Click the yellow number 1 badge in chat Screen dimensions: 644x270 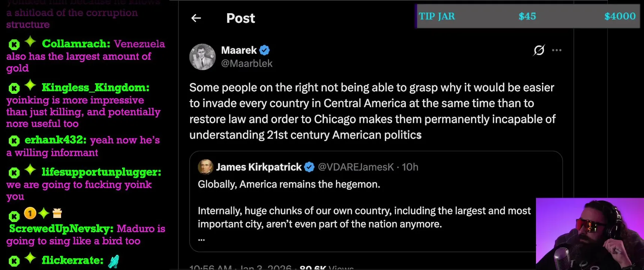(x=30, y=213)
